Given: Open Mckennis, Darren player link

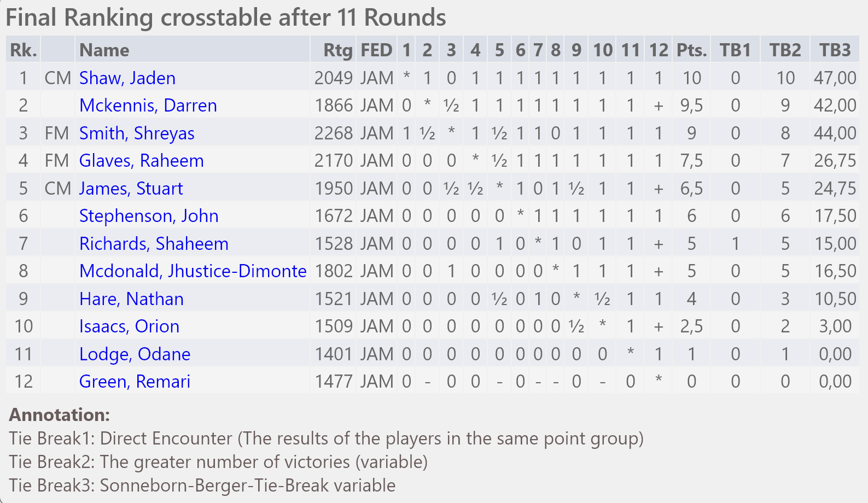Looking at the screenshot, I should point(148,106).
